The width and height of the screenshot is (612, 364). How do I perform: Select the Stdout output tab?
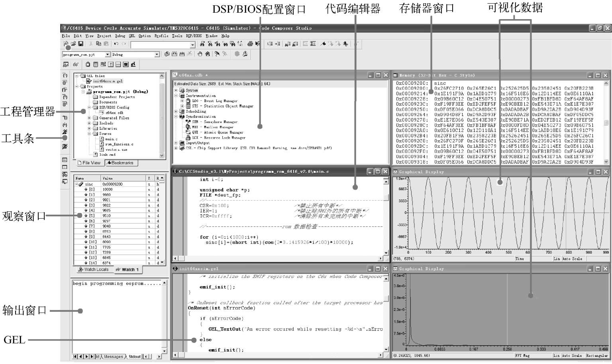coord(134,357)
